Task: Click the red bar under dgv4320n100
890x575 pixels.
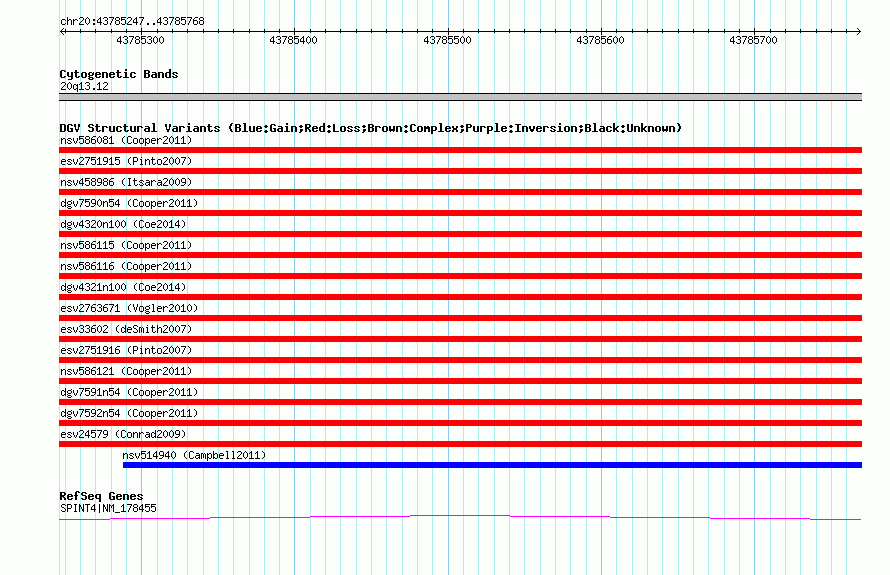Action: tap(460, 234)
